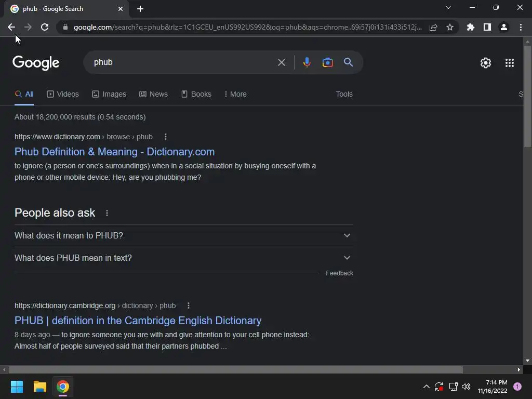Open the clock showing 7:14 PM
532x399 pixels.
click(493, 387)
